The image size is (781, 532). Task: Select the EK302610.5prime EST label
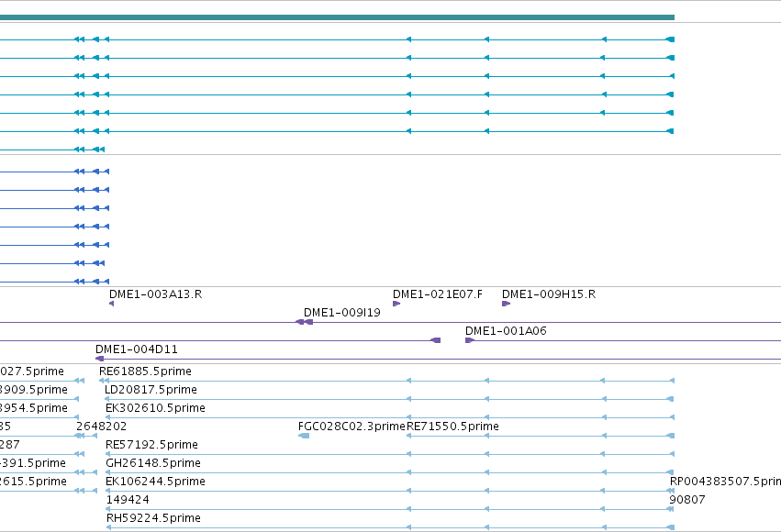(155, 408)
